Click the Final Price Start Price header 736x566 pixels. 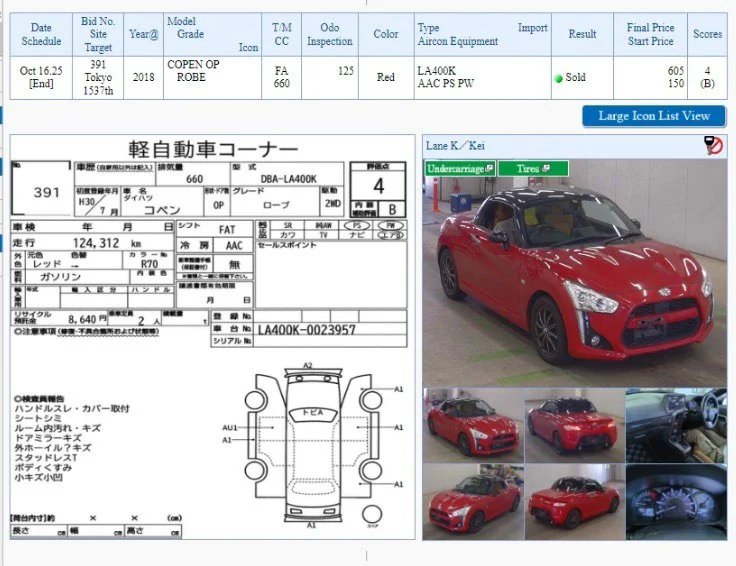tap(651, 34)
